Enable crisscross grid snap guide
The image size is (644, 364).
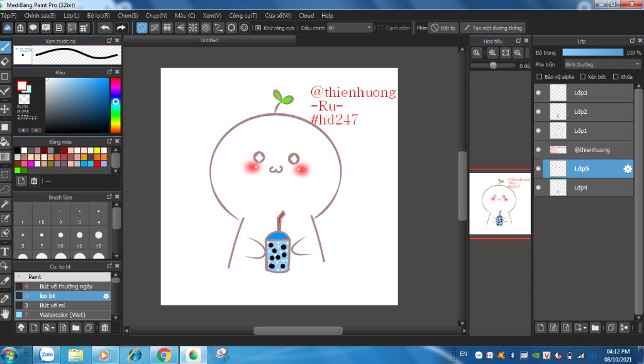[x=167, y=28]
